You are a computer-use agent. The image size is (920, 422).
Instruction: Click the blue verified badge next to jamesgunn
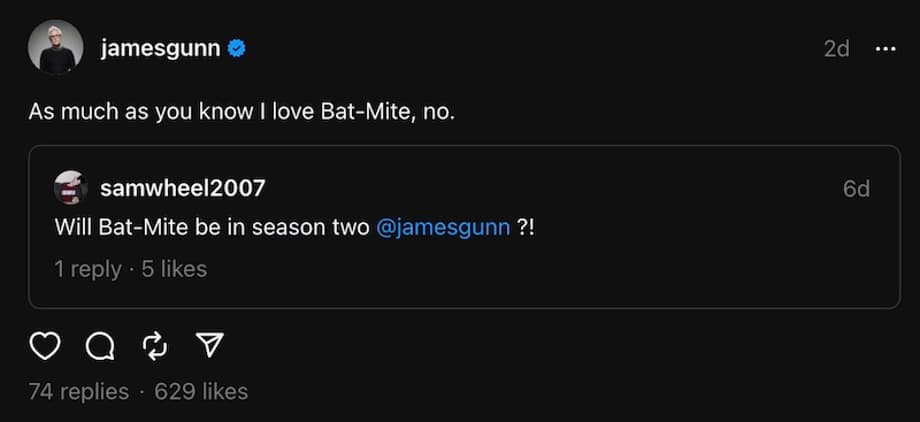pos(236,48)
